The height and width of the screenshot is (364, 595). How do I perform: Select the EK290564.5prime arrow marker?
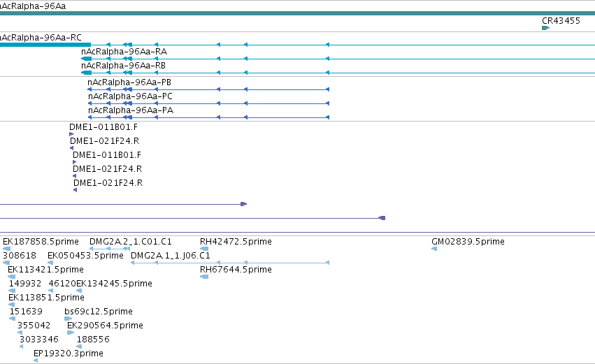click(71, 333)
